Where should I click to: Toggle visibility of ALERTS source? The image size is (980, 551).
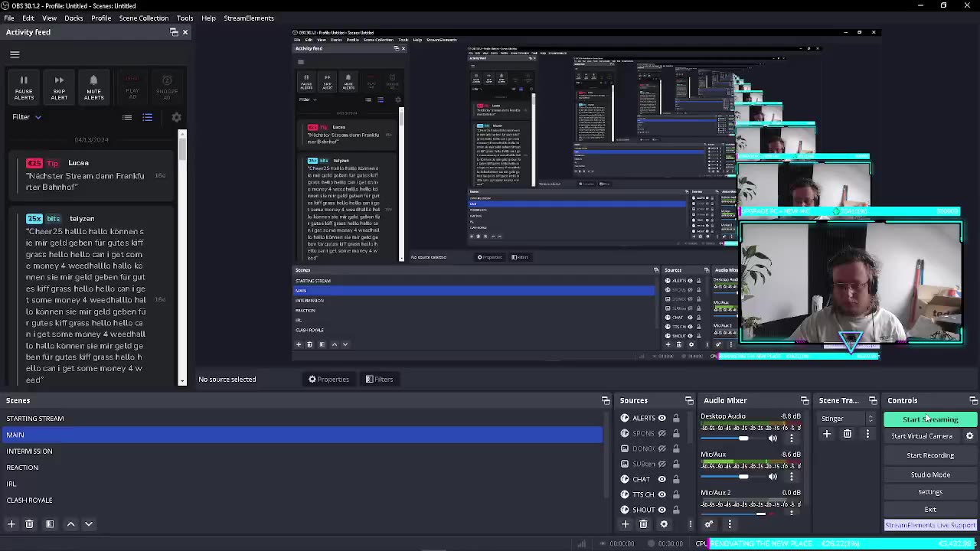(x=661, y=419)
